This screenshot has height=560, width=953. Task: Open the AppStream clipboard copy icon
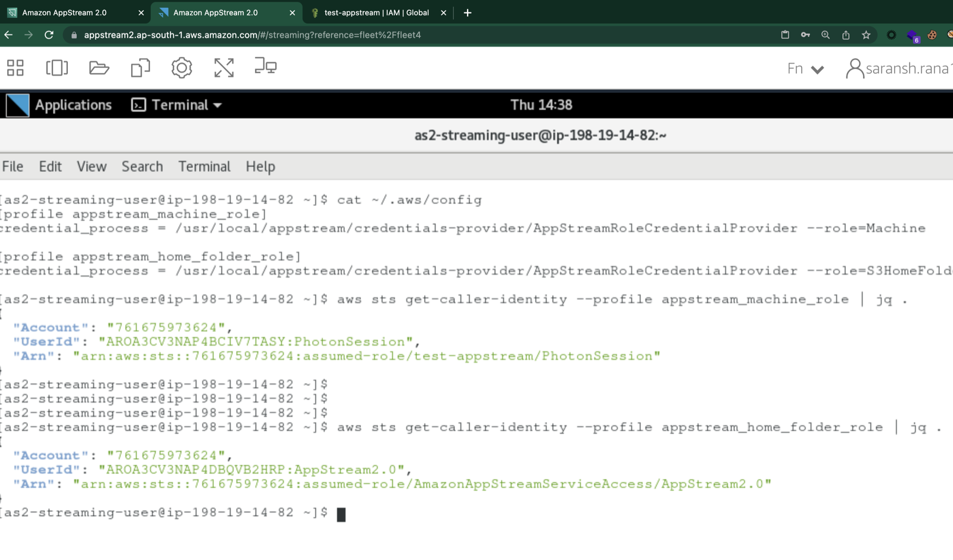141,68
